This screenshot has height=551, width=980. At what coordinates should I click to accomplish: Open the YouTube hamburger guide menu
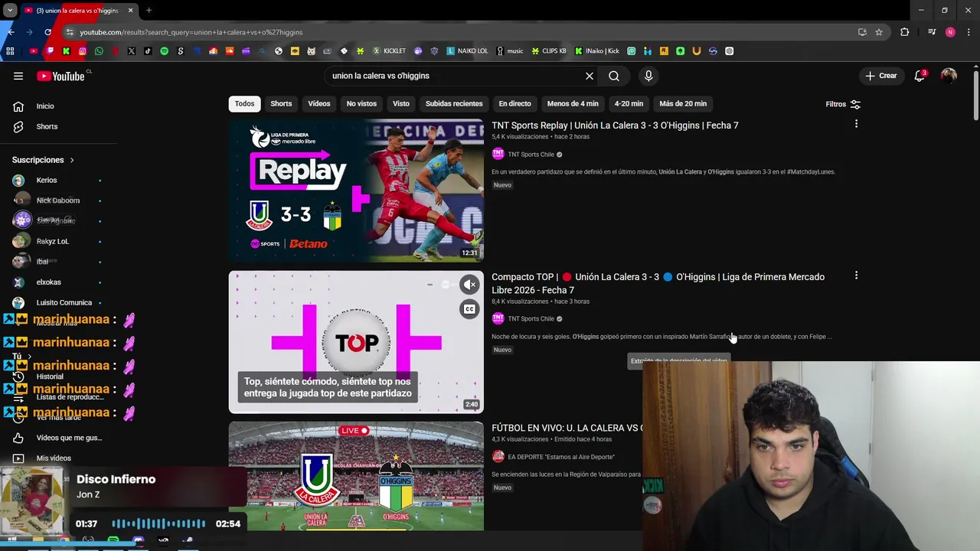(x=18, y=76)
